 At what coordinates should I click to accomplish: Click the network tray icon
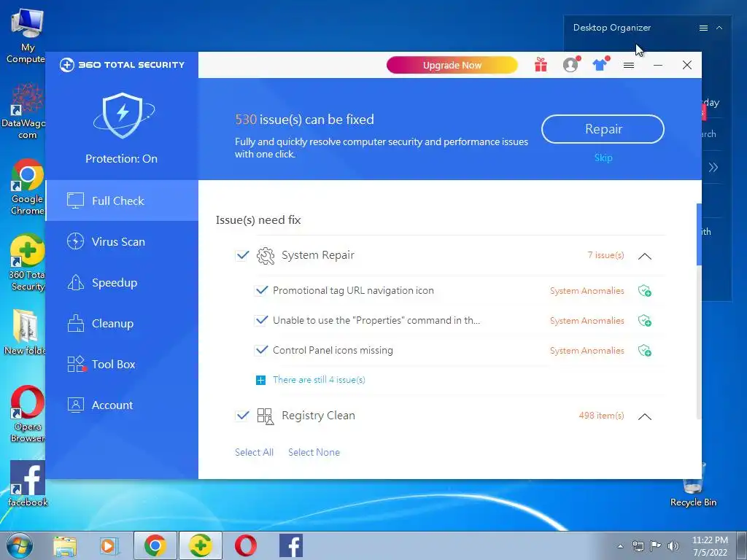pyautogui.click(x=638, y=546)
